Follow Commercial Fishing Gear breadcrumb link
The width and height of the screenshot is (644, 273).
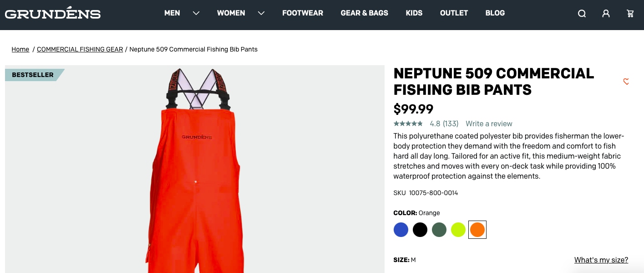[80, 49]
